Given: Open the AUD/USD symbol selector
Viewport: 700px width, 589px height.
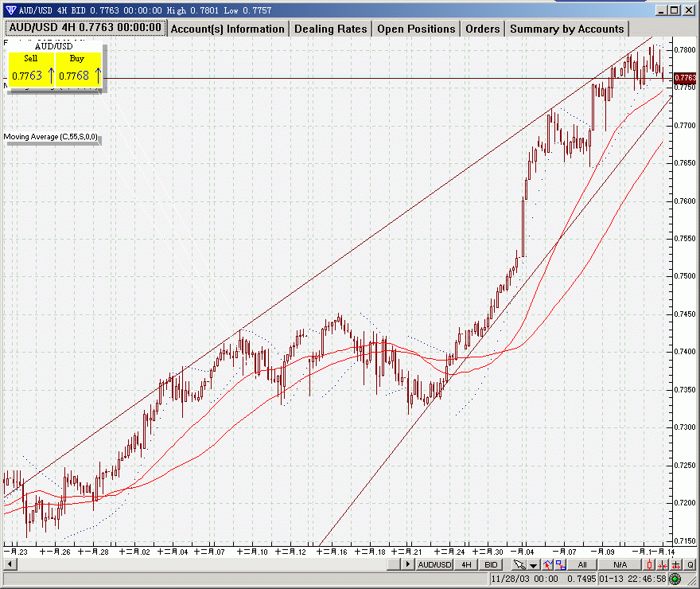Looking at the screenshot, I should point(434,565).
